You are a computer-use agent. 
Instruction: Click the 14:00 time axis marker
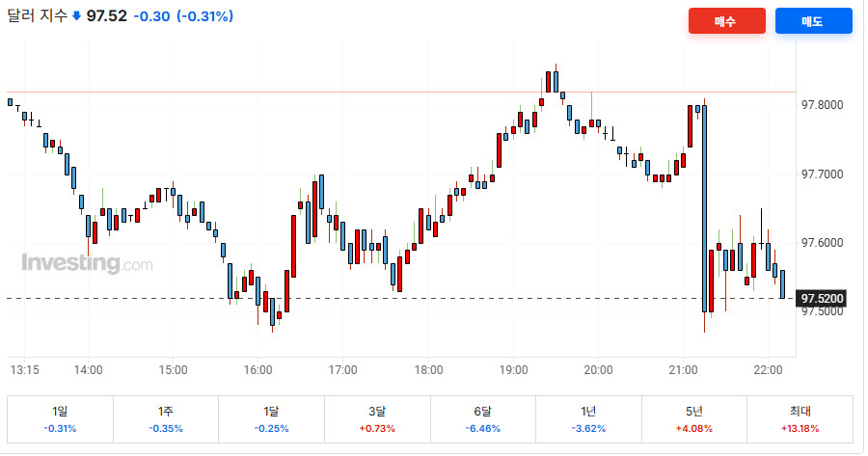[x=88, y=369]
